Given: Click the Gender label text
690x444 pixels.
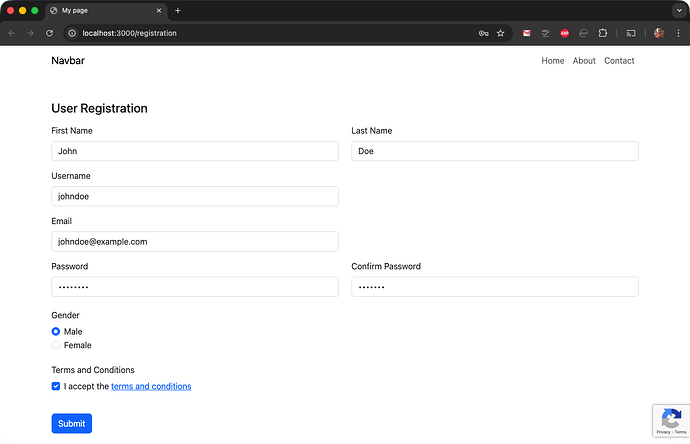Looking at the screenshot, I should 66,315.
